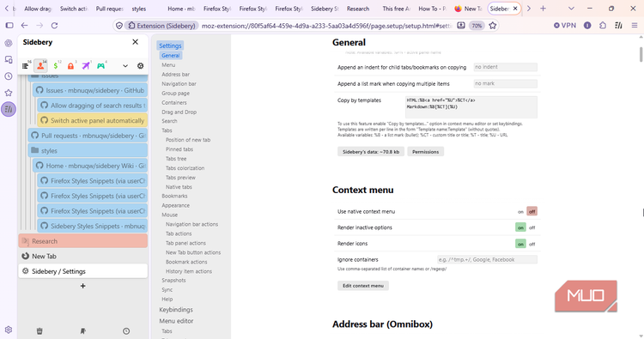Click the Sidebery icon in Firefox sidebar
The image size is (644, 339).
pyautogui.click(x=9, y=109)
